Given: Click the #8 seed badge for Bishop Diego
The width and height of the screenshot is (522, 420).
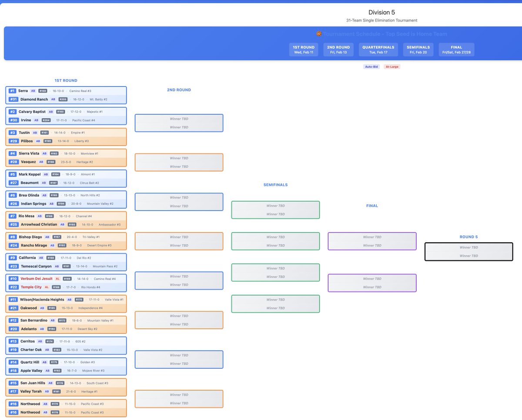Looking at the screenshot, I should [x=13, y=237].
